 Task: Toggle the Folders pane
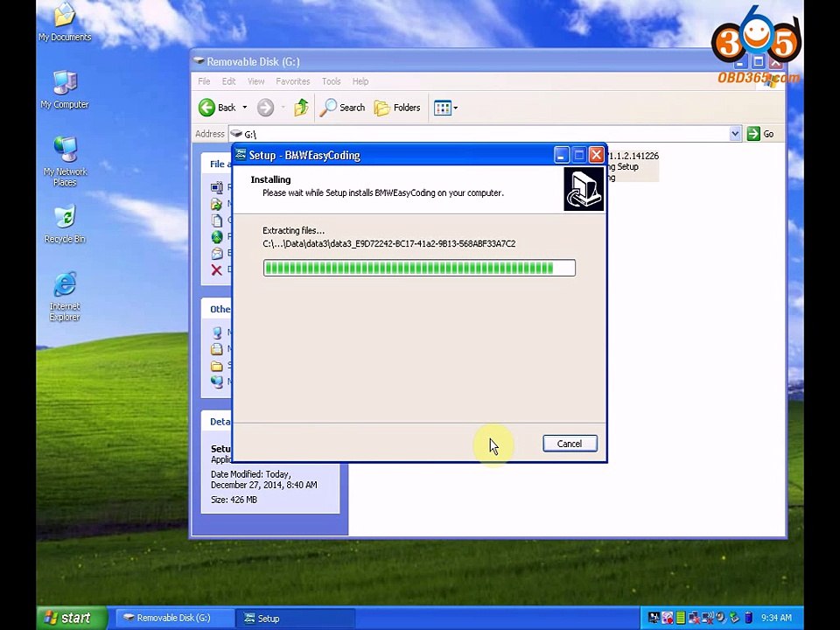(397, 108)
